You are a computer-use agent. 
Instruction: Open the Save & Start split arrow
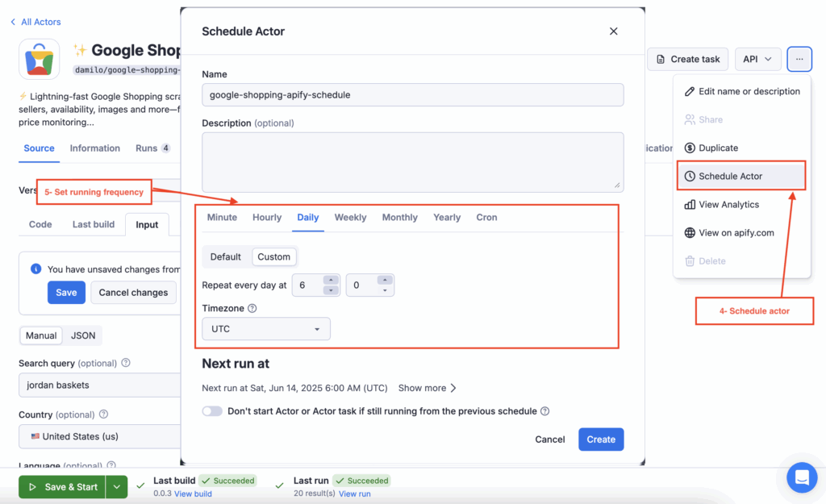click(x=116, y=486)
